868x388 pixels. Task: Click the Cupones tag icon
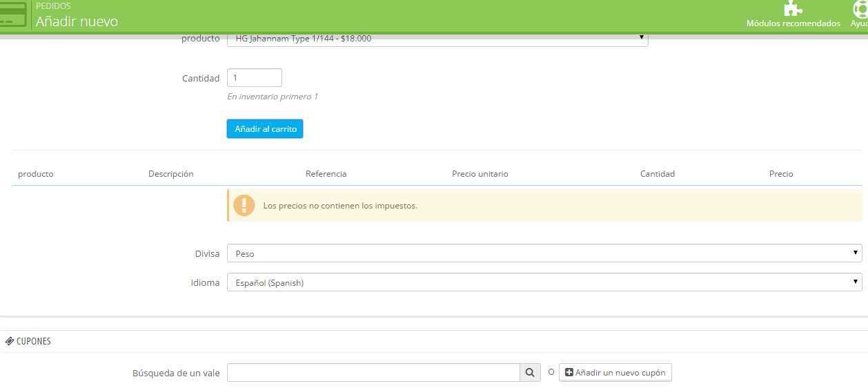point(10,341)
